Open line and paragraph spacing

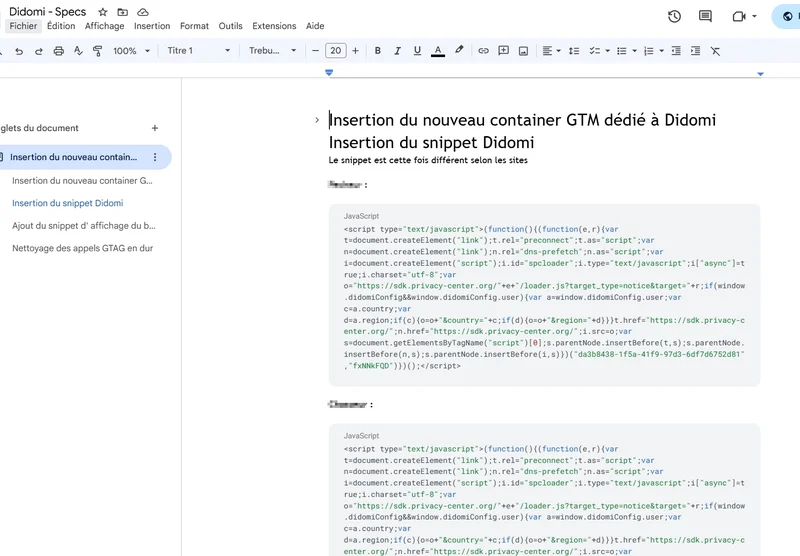[574, 51]
